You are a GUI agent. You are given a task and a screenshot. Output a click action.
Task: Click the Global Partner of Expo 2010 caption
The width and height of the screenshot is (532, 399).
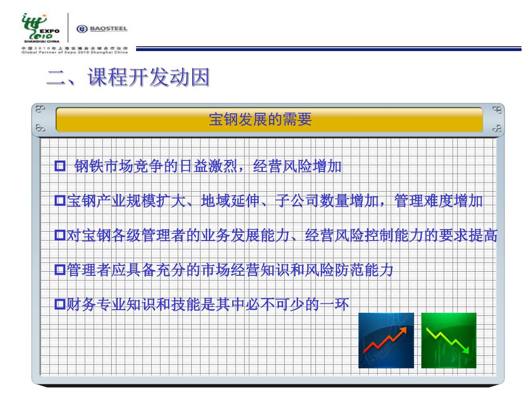[x=75, y=52]
